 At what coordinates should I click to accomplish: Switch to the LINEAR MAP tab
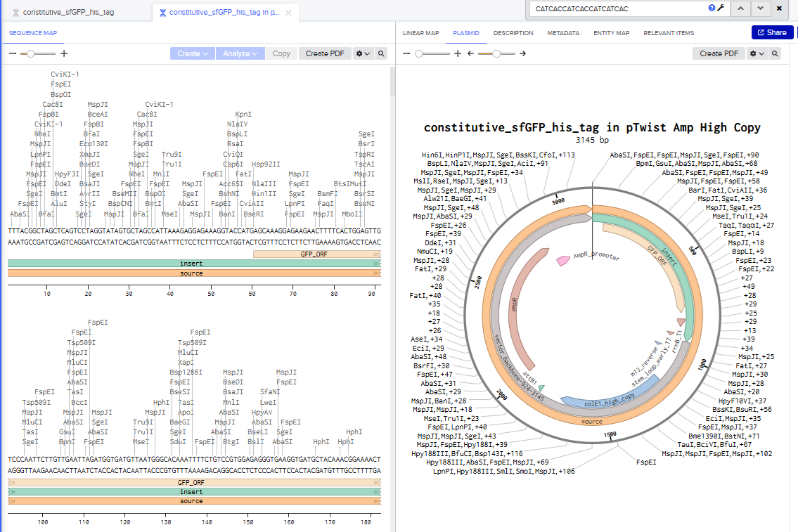click(x=421, y=33)
